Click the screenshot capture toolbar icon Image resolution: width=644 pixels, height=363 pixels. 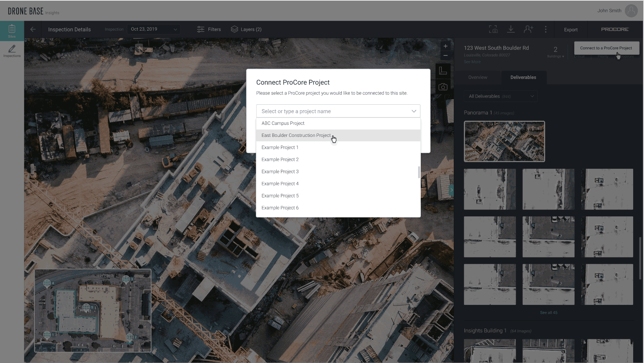493,29
